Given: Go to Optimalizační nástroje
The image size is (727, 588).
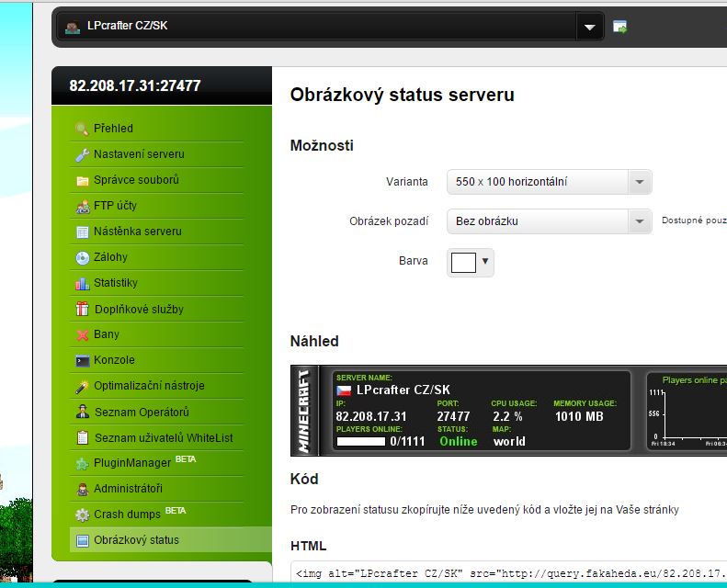Looking at the screenshot, I should click(149, 386).
